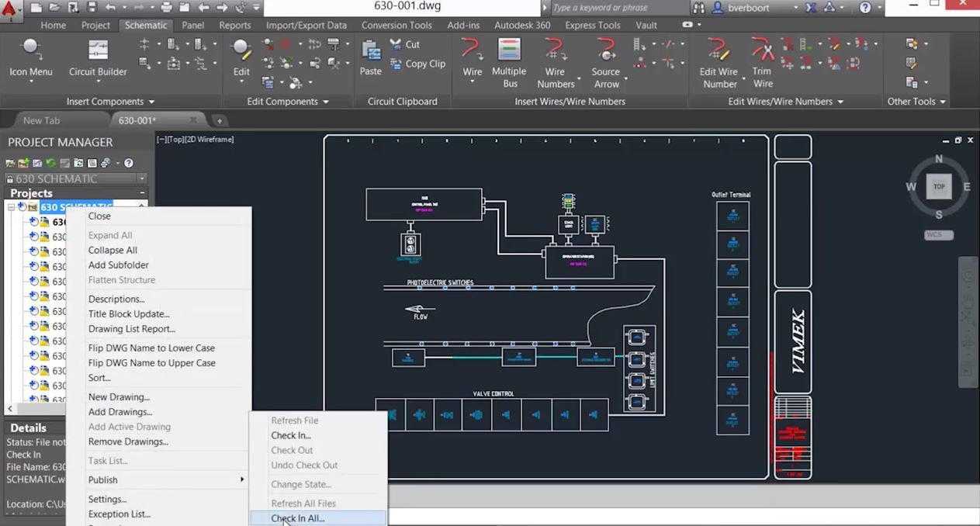Screen dimensions: 980x526
Task: Click the Project Manager help icon
Action: pyautogui.click(x=129, y=163)
